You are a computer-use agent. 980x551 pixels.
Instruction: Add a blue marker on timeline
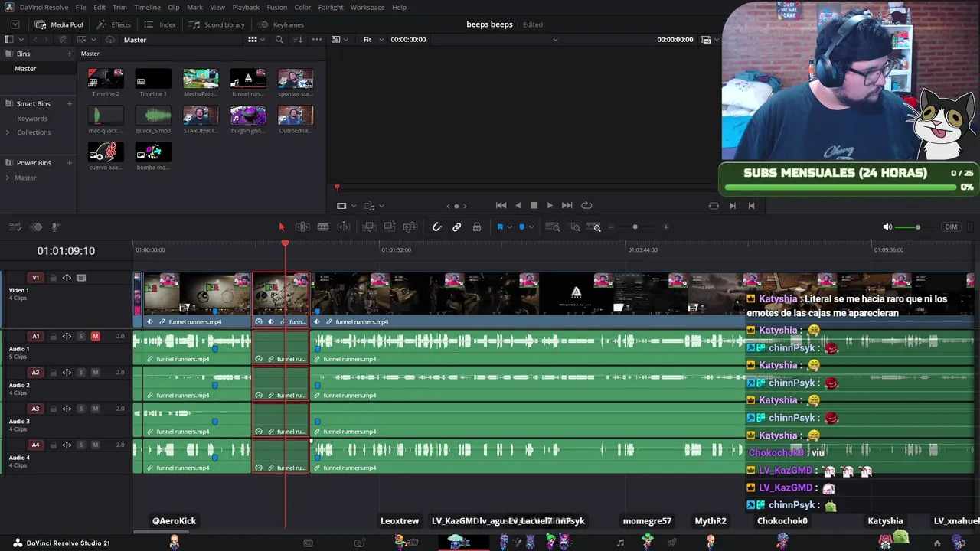[x=522, y=227]
